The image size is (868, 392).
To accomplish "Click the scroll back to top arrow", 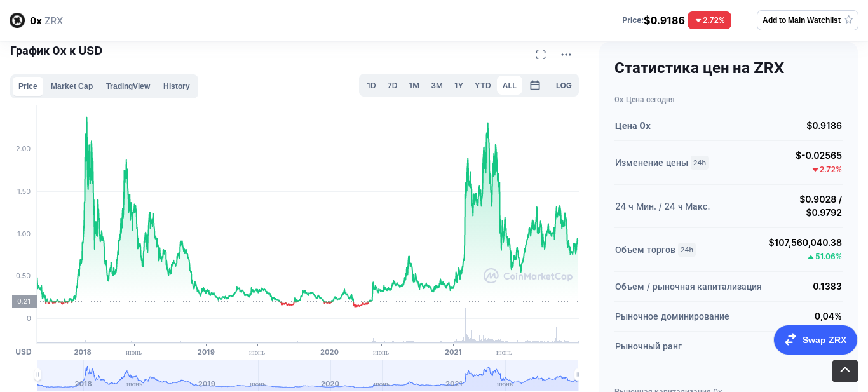I will pos(845,371).
